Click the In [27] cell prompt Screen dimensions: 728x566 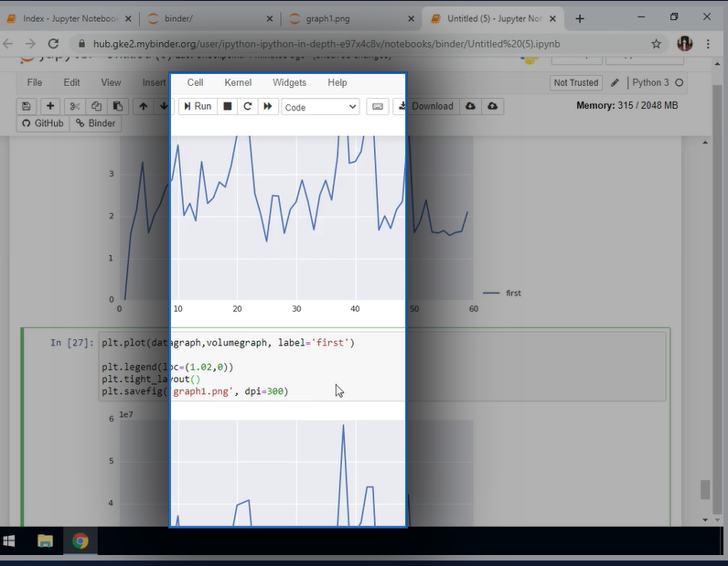tap(72, 343)
